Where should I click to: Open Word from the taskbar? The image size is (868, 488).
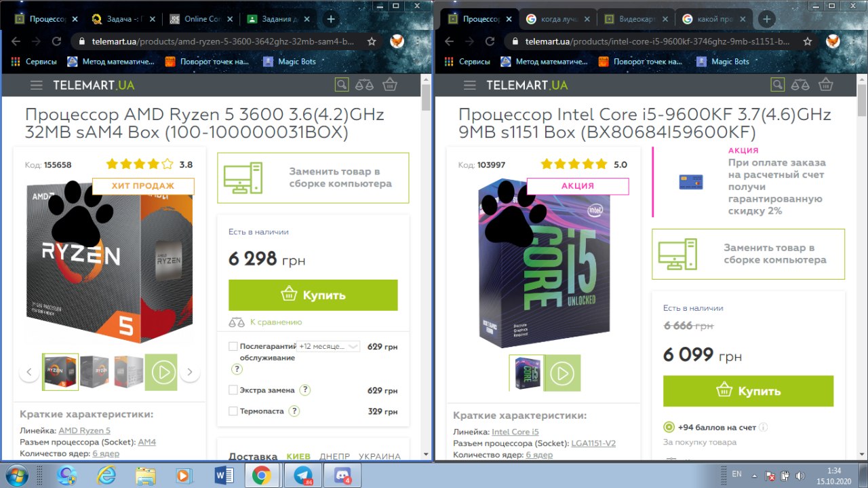pos(223,475)
